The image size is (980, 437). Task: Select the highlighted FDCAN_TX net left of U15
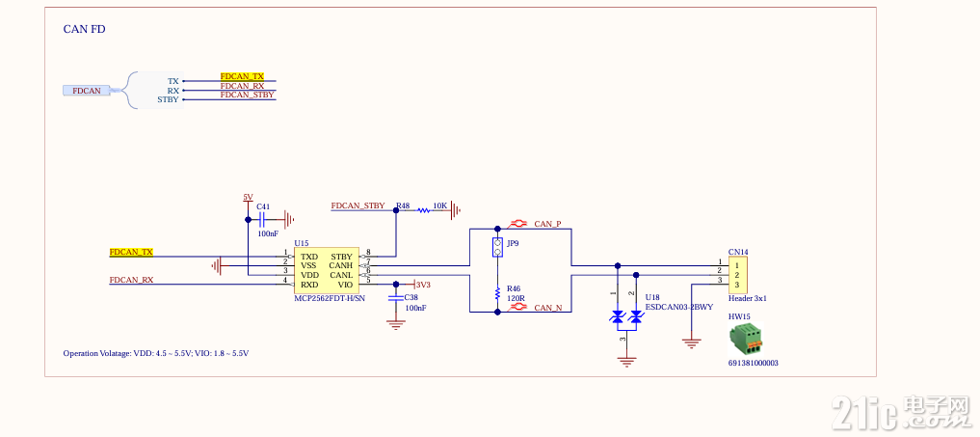click(131, 253)
